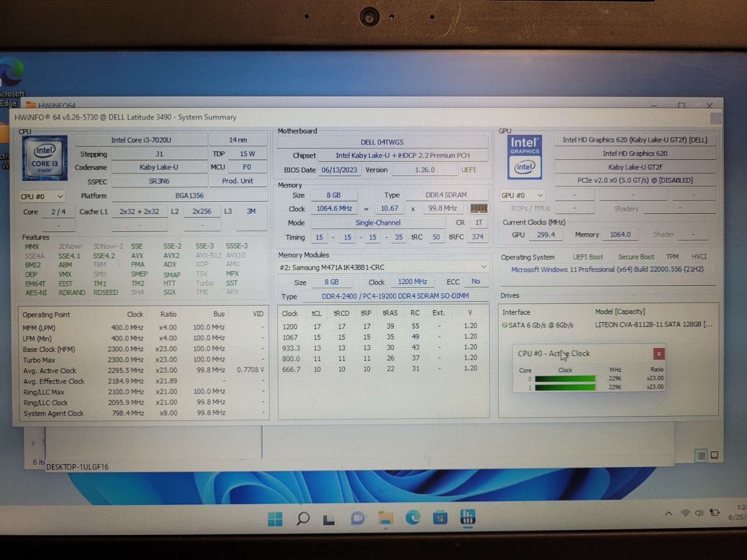Open the volume speaker tray icon
747x560 pixels.
(x=699, y=513)
